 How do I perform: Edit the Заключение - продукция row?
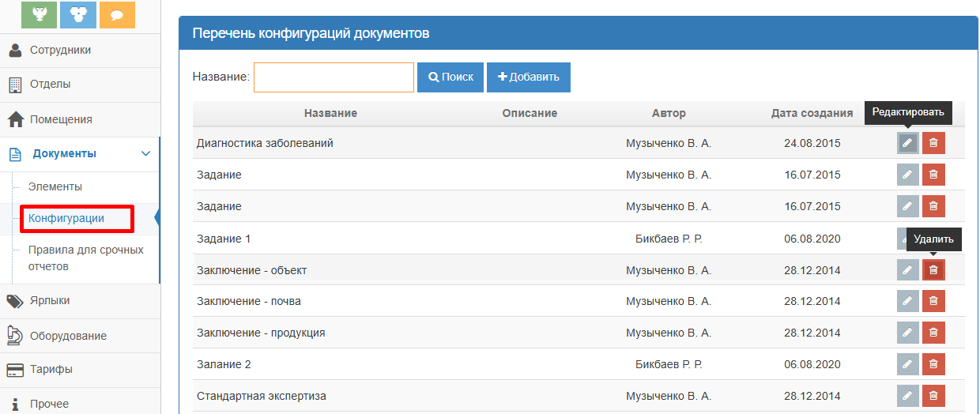click(907, 333)
